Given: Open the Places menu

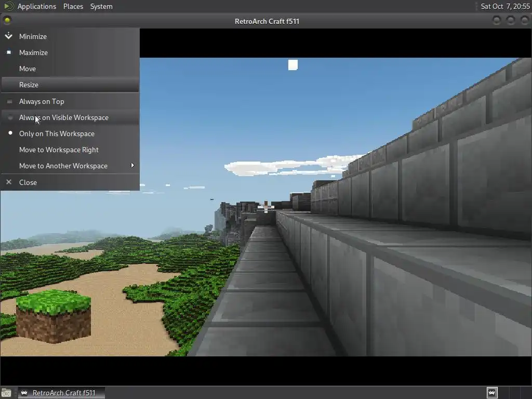Looking at the screenshot, I should (x=73, y=6).
